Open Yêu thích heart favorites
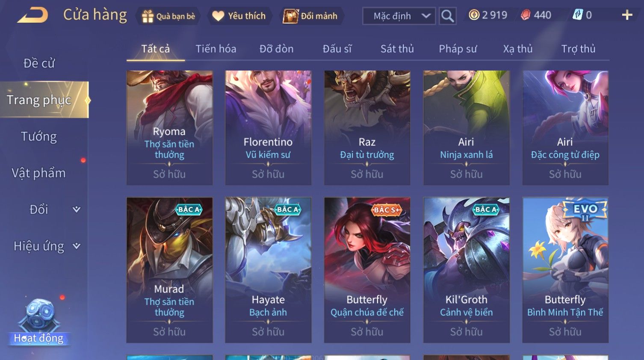Viewport: 644px width, 360px height. coord(218,16)
